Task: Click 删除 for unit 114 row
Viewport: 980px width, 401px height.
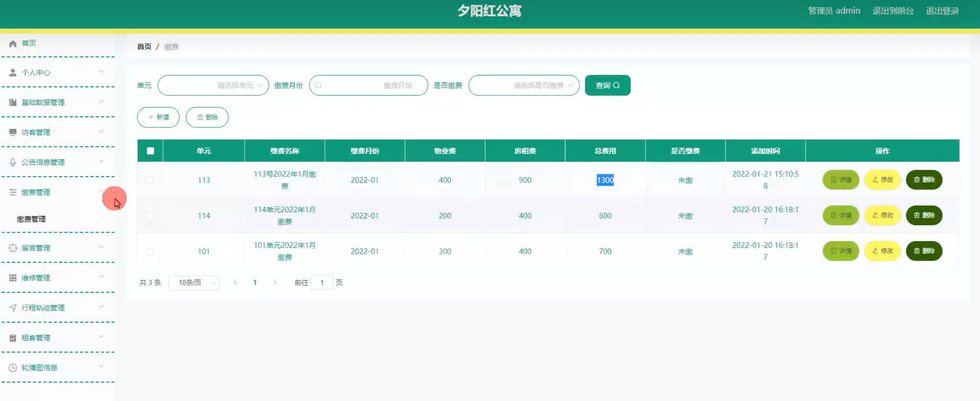Action: coord(924,215)
